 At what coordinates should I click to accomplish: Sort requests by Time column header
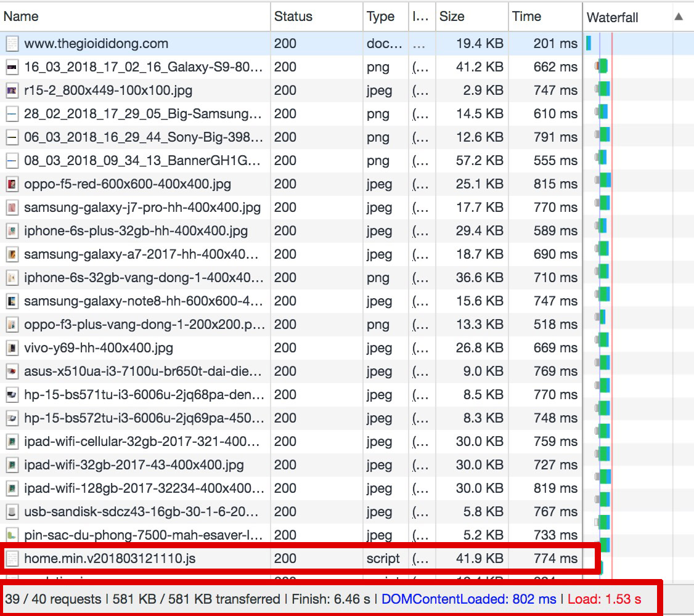(526, 17)
